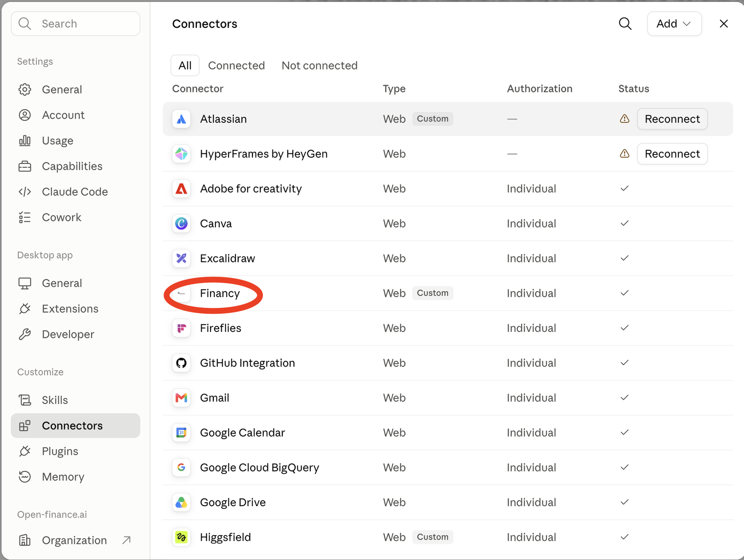744x560 pixels.
Task: Click the monitor icon beside Desktop app General
Action: (x=25, y=283)
